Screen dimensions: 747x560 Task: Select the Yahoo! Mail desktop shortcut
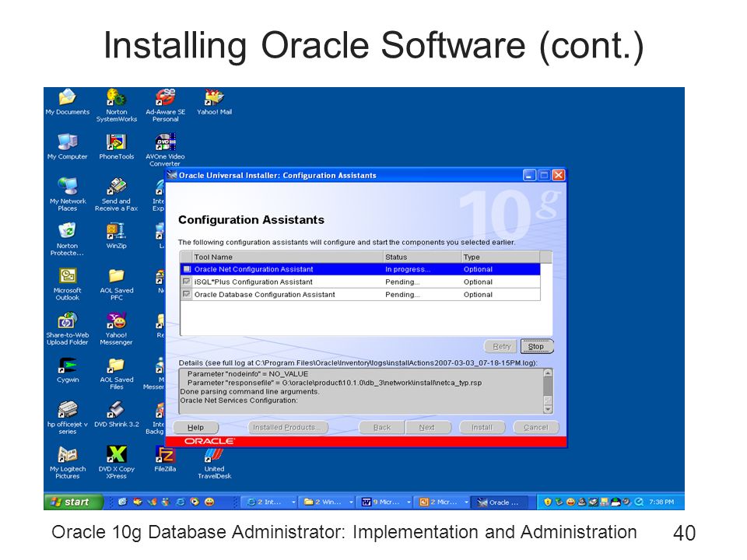(x=214, y=102)
